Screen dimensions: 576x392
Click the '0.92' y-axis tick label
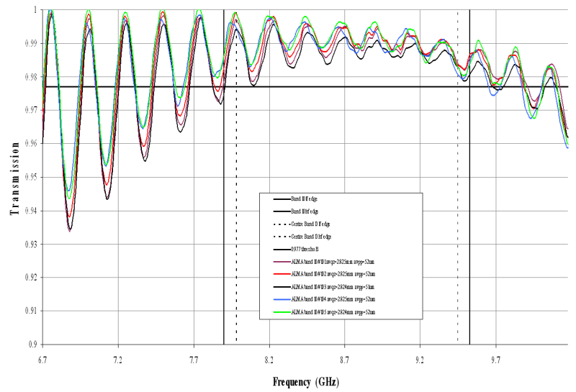(x=31, y=278)
